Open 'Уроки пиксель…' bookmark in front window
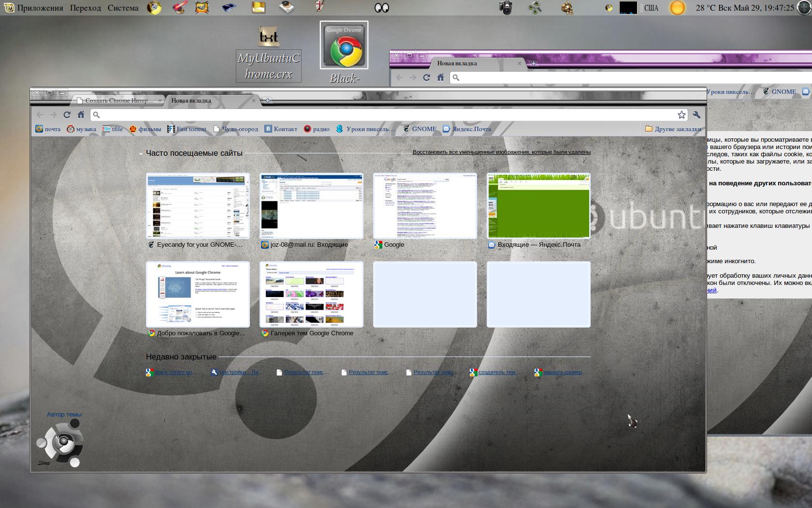 click(365, 129)
